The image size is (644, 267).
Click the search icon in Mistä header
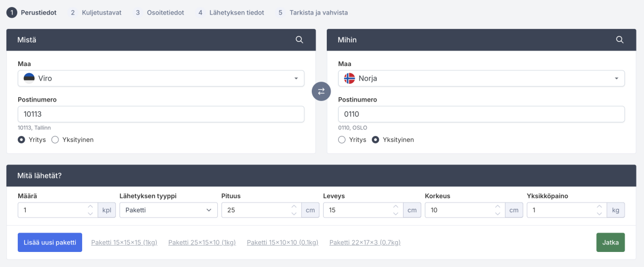point(299,40)
